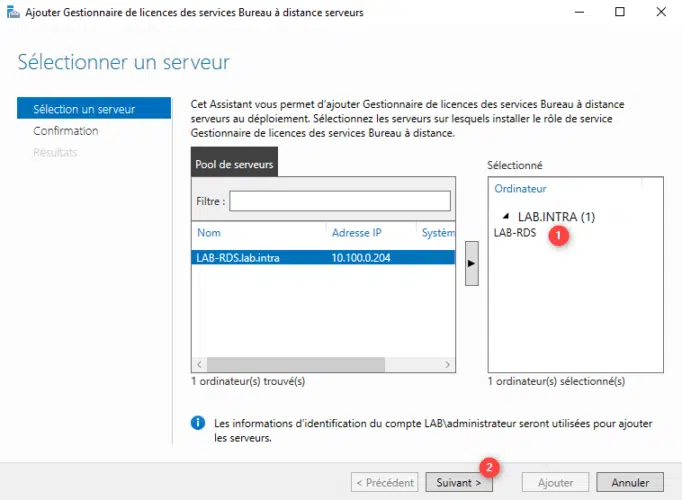This screenshot has height=500, width=682.
Task: Sort by the Adresse IP column header
Action: pos(357,233)
